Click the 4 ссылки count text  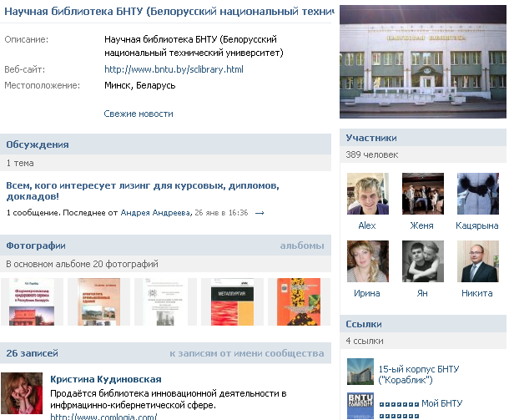click(365, 341)
